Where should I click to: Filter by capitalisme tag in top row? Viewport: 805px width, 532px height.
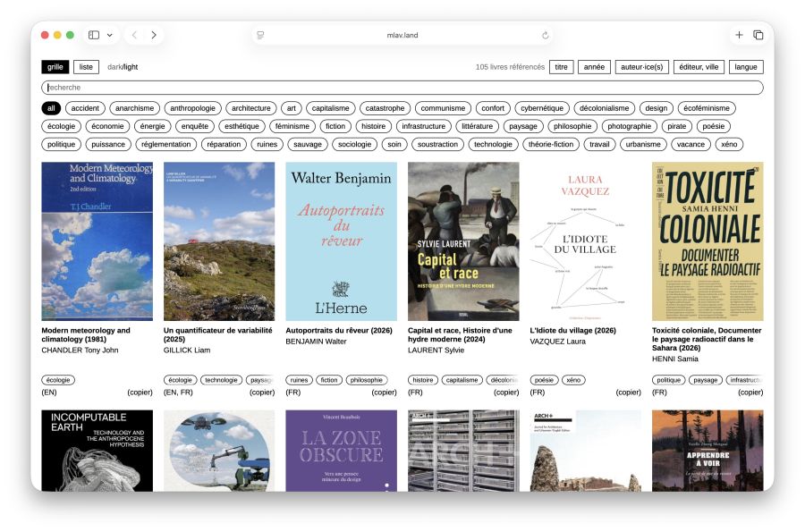(331, 108)
